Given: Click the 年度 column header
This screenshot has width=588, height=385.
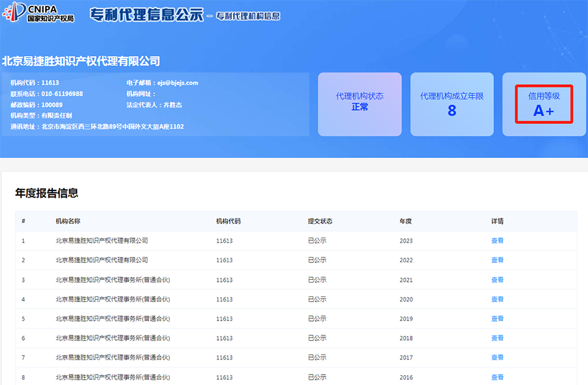Looking at the screenshot, I should coord(406,221).
